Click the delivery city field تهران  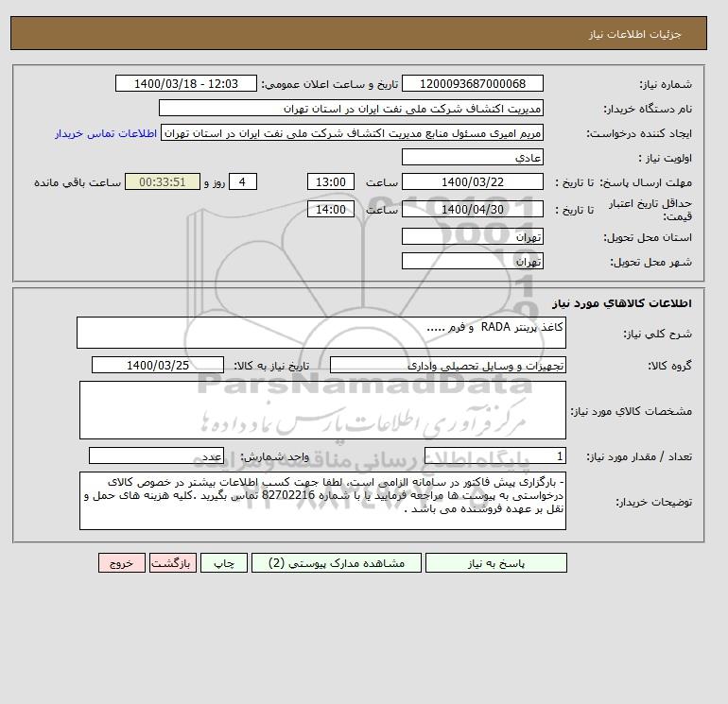pos(472,261)
